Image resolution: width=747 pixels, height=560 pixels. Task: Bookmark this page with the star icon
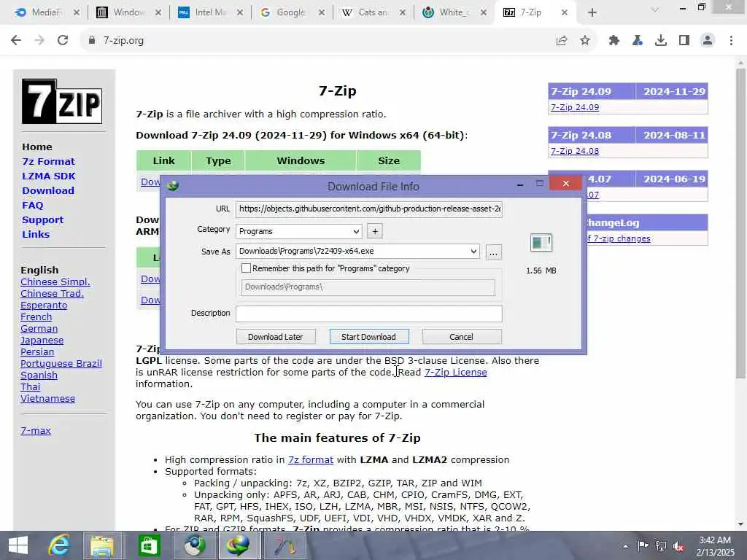(585, 41)
